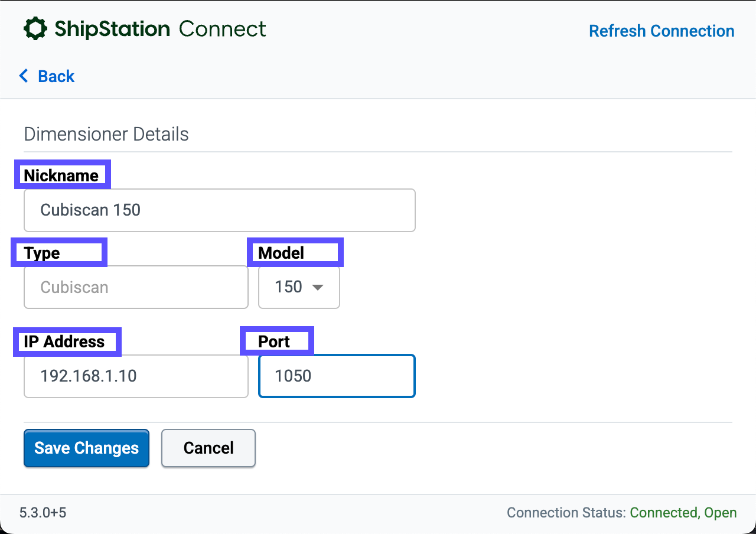Click the version number 5.3.0+5
Viewport: 756px width, 534px height.
[43, 512]
